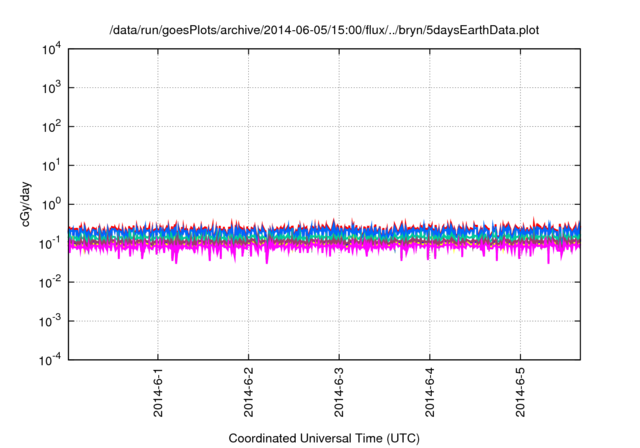Click the Coordinated Universal Time axis label
Screen dimensions: 640x448
pyautogui.click(x=324, y=438)
